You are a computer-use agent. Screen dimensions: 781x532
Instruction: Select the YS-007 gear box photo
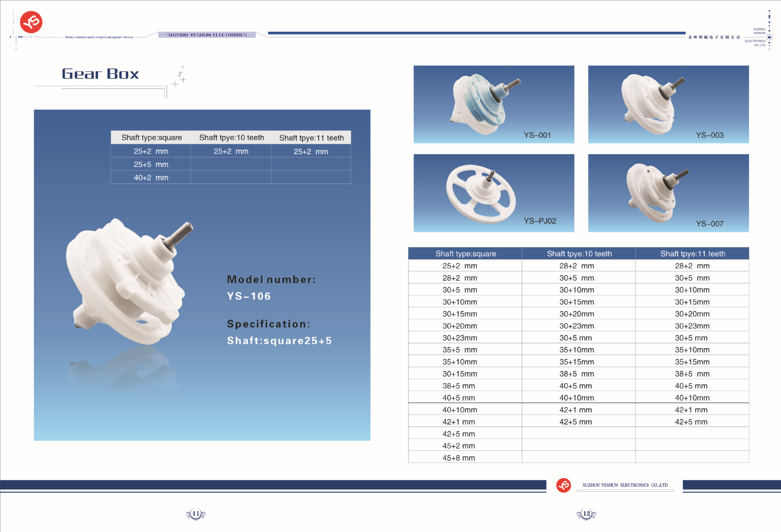pos(668,193)
